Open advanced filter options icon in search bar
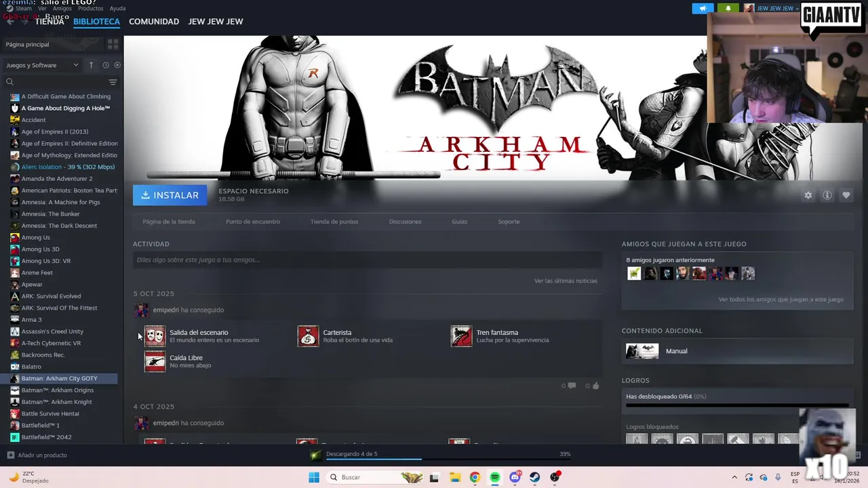Screen dimensions: 868x488 113,82
